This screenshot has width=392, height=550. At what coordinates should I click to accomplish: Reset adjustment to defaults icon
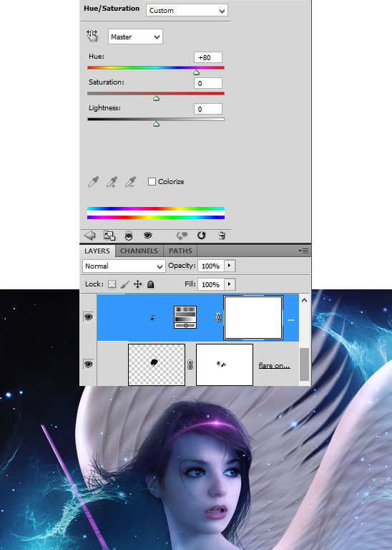(201, 236)
